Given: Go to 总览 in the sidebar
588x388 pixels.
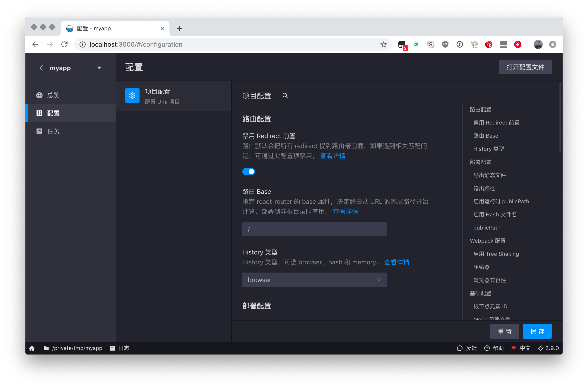Looking at the screenshot, I should click(53, 95).
